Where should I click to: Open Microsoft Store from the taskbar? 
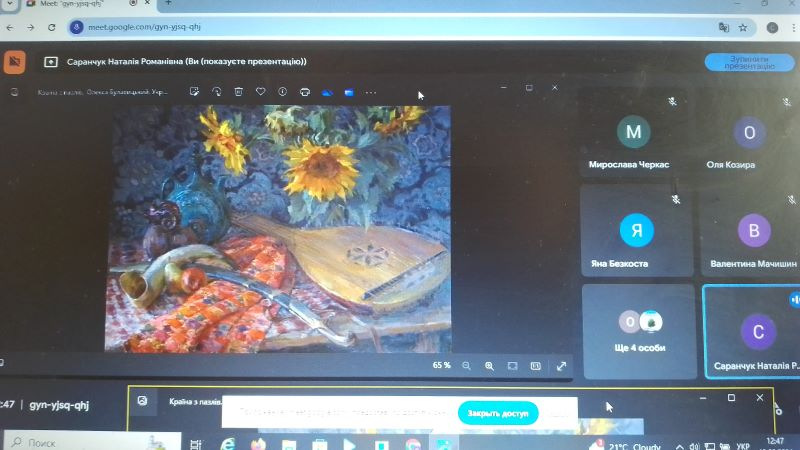[320, 444]
